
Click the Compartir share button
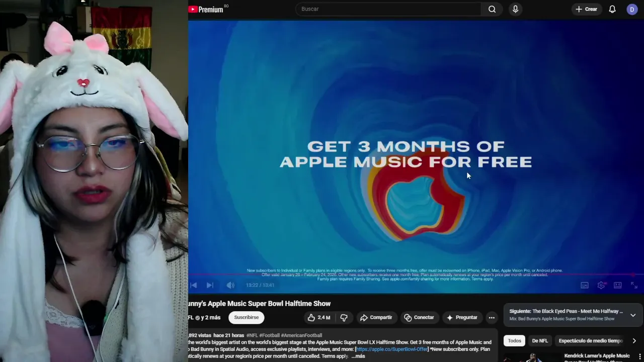[x=376, y=317]
